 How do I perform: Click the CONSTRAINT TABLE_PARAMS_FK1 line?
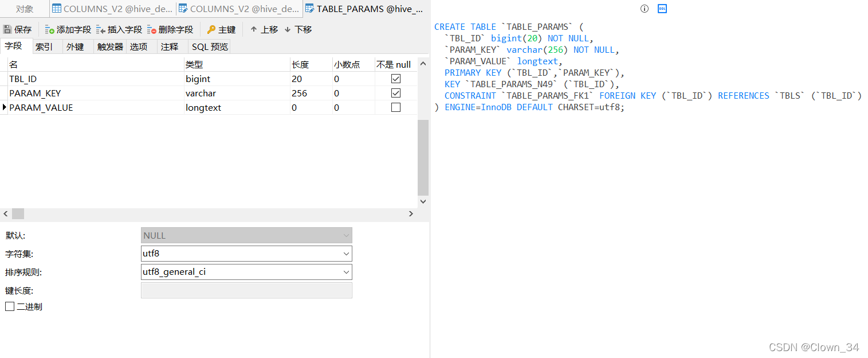point(653,96)
